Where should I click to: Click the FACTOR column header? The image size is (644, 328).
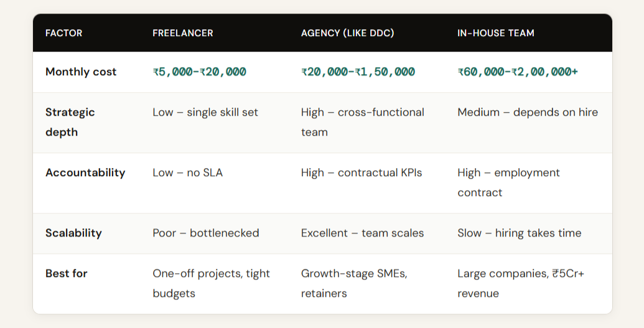coord(63,33)
